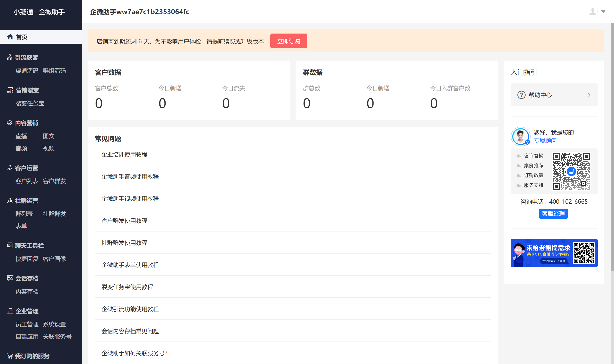This screenshot has width=614, height=364.
Task: Open 客户列表 menu item
Action: 27,181
